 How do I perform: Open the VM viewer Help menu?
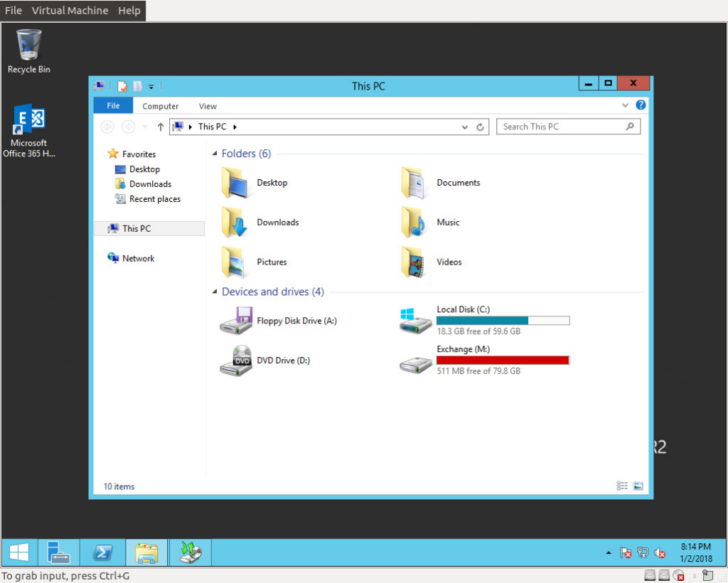click(x=129, y=10)
